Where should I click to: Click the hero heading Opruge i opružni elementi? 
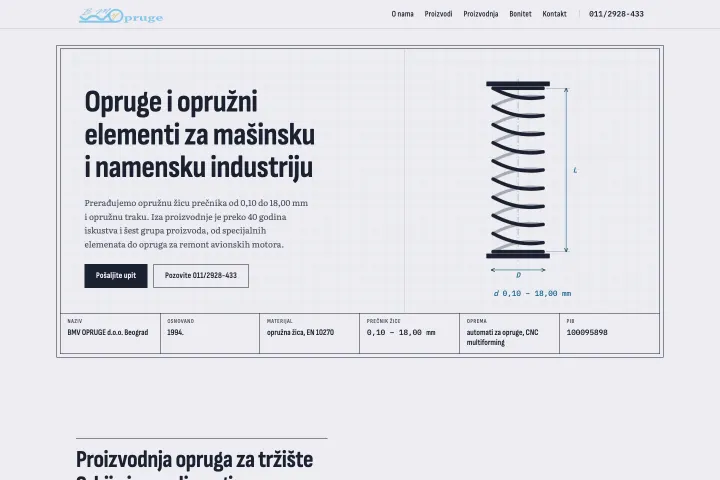[x=200, y=134]
